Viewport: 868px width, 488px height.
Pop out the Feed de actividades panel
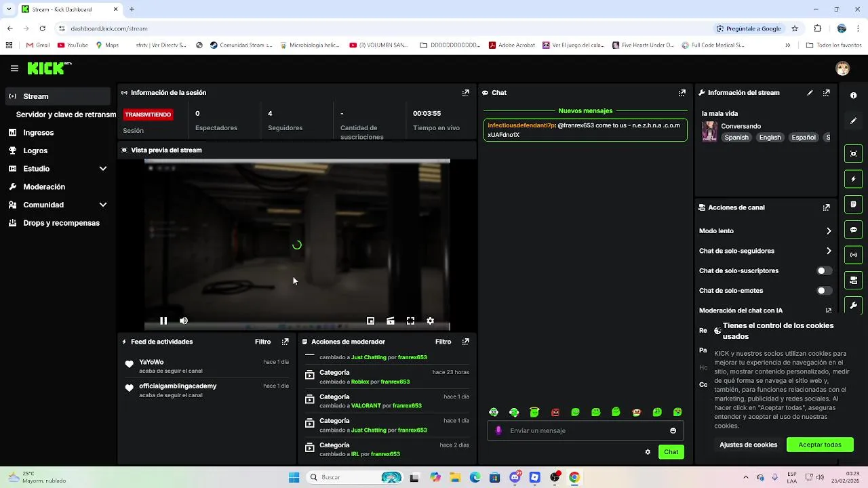[x=285, y=342]
